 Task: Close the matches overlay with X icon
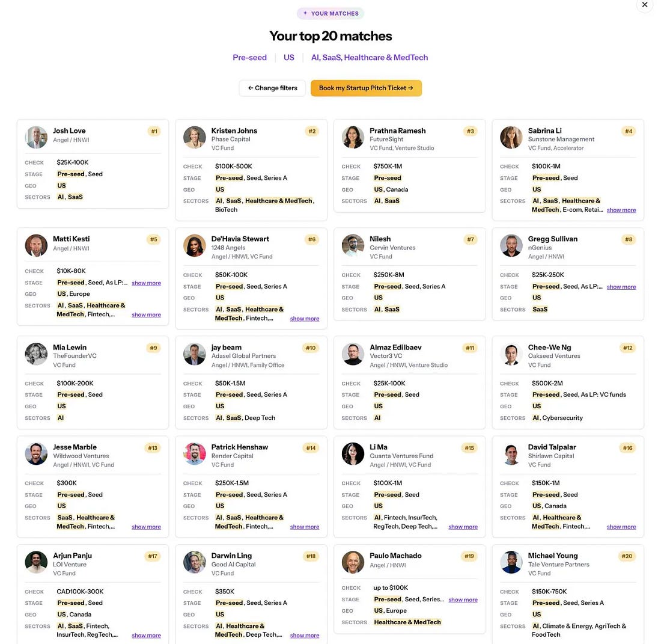tap(645, 5)
